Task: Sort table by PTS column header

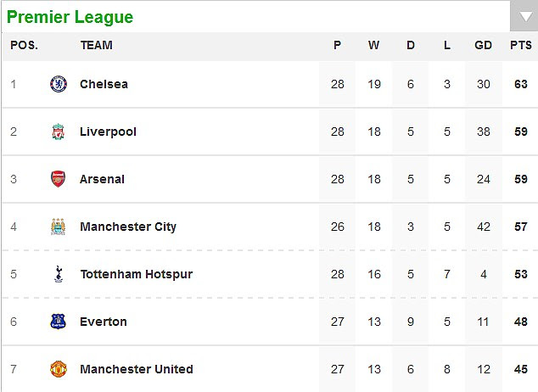Action: pyautogui.click(x=521, y=45)
